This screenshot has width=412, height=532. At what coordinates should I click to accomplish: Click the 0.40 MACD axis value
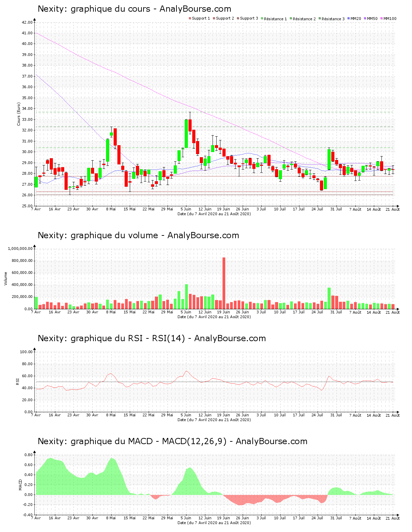click(28, 475)
